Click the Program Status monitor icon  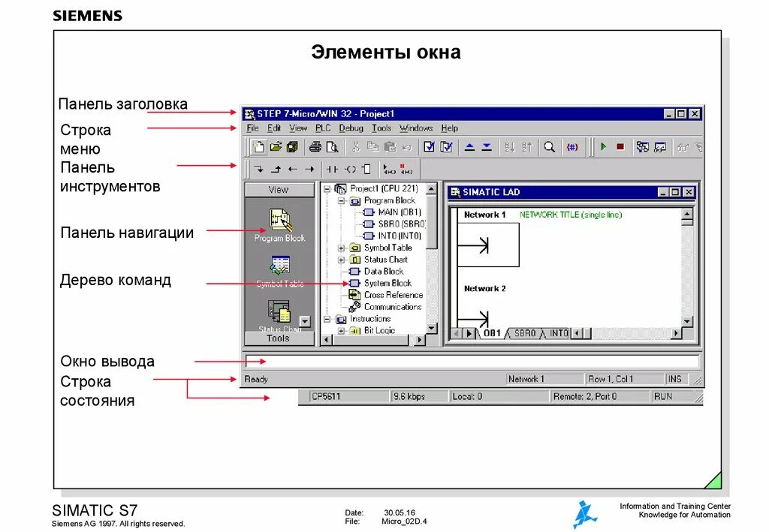(x=643, y=147)
